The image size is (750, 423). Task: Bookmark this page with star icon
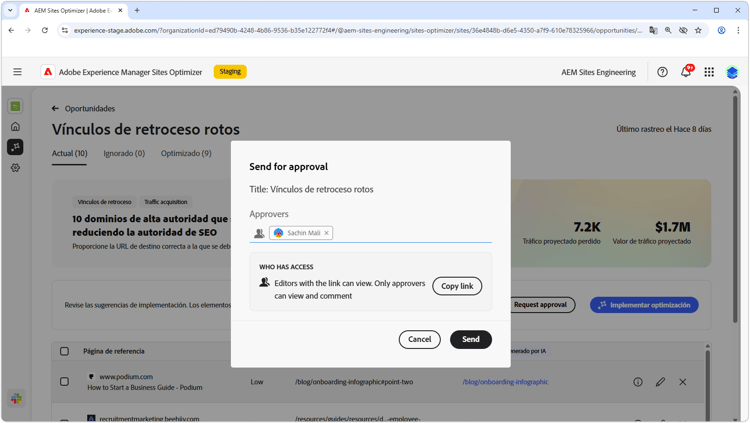(x=698, y=30)
